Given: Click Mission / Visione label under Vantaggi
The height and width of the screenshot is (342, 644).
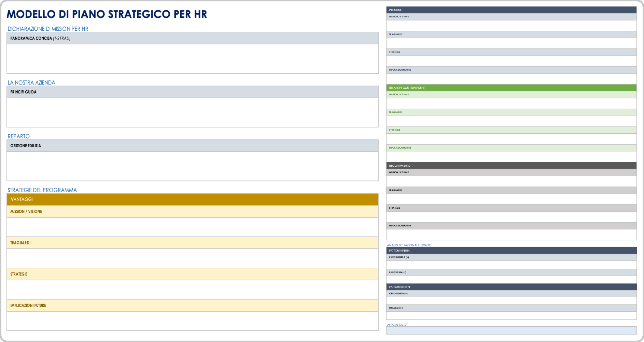Looking at the screenshot, I should coord(26,211).
